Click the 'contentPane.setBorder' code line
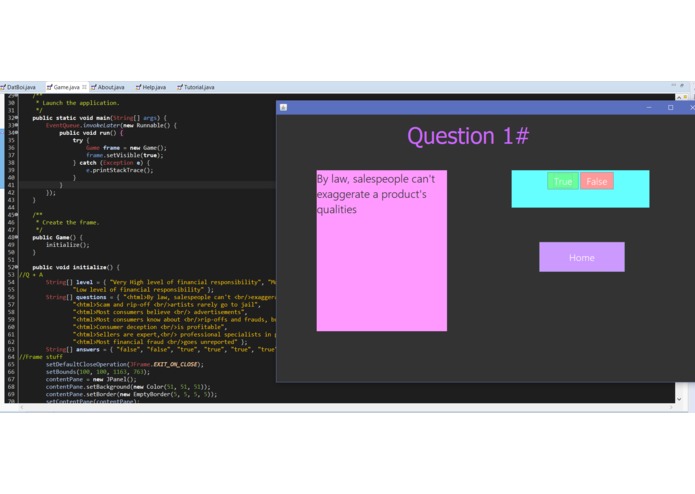The width and height of the screenshot is (695, 494). click(131, 394)
